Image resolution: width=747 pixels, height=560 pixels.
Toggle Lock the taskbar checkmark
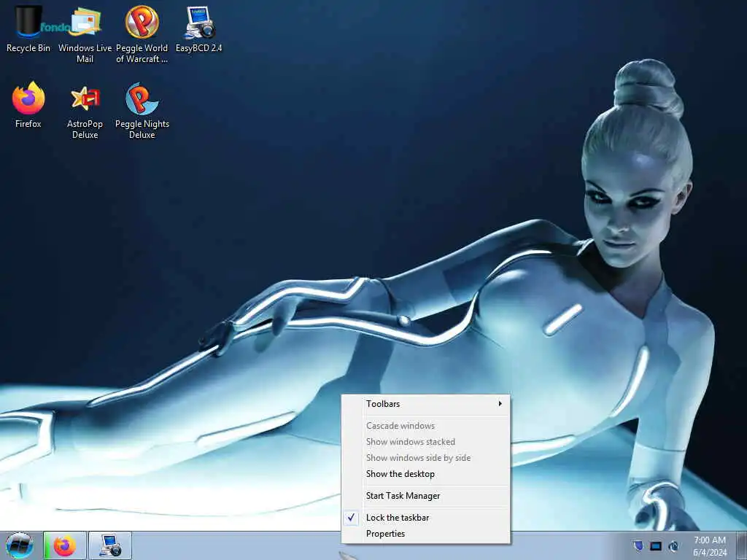(426, 518)
